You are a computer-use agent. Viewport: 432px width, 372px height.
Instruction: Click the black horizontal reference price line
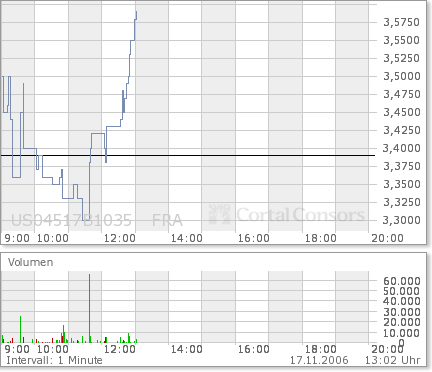(x=188, y=156)
